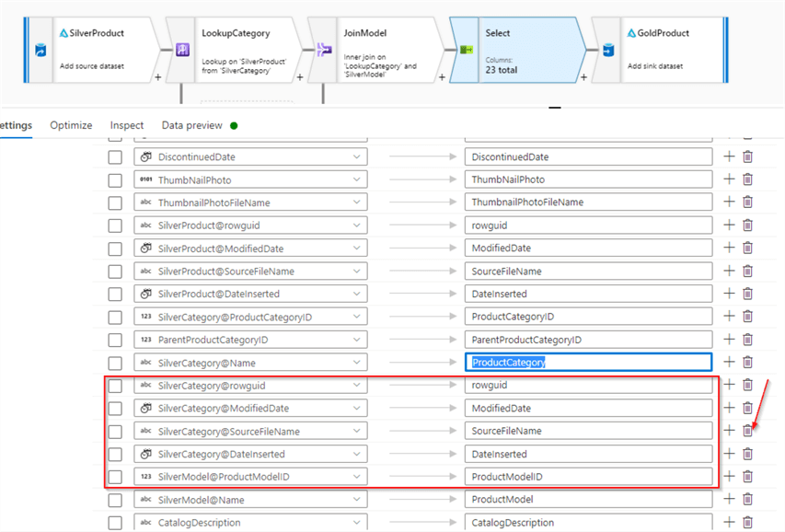Click the plus icon after the Select transformation

pos(583,76)
